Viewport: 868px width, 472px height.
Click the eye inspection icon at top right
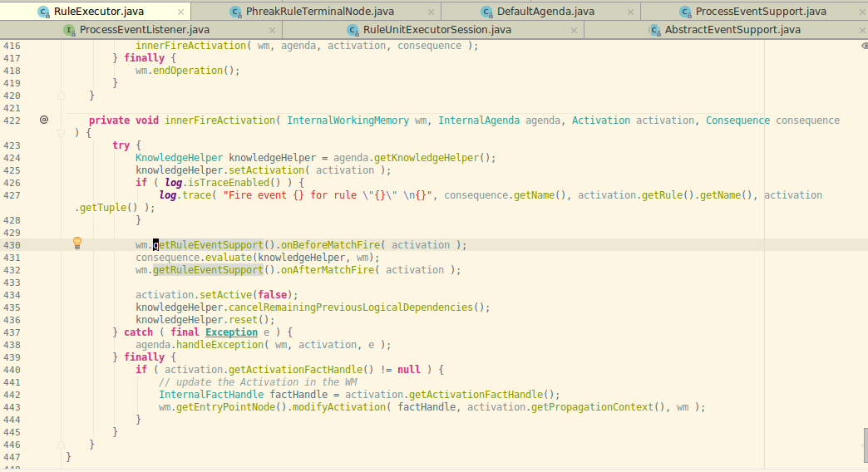(x=864, y=46)
